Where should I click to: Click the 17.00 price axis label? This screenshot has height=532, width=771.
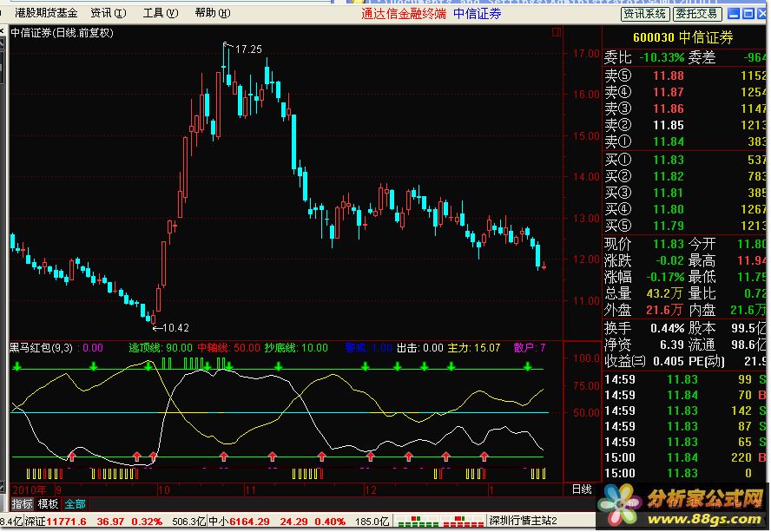point(586,53)
